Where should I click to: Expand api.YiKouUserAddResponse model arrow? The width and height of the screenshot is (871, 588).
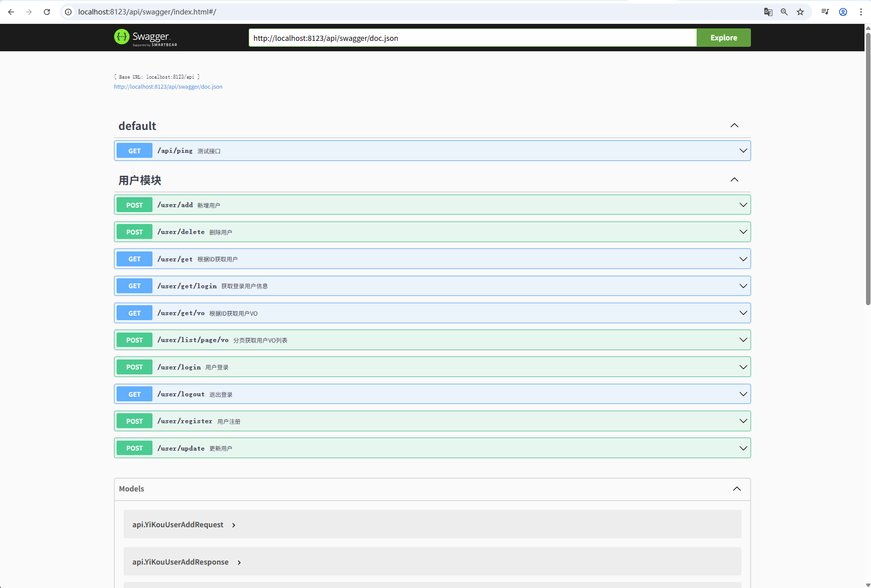239,562
